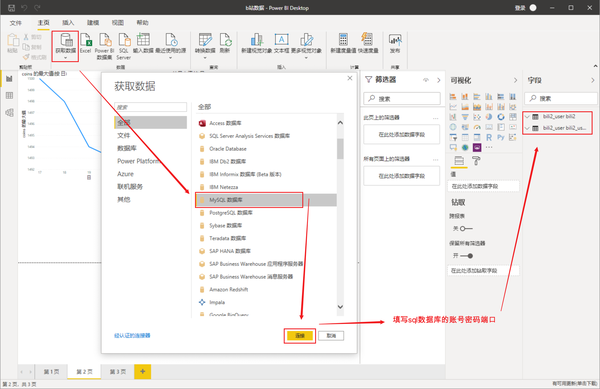Click the 获取数据 dialog search box
The width and height of the screenshot is (600, 389).
(x=151, y=107)
